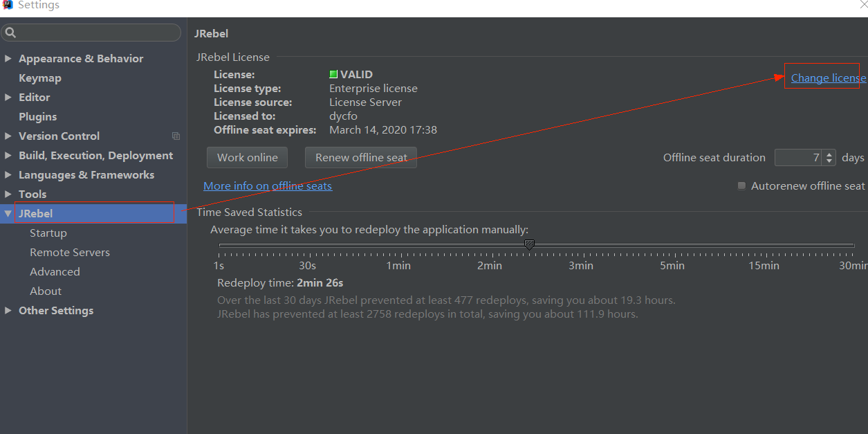Click text about 2758 redeploys in total
The height and width of the screenshot is (434, 868).
pos(427,314)
